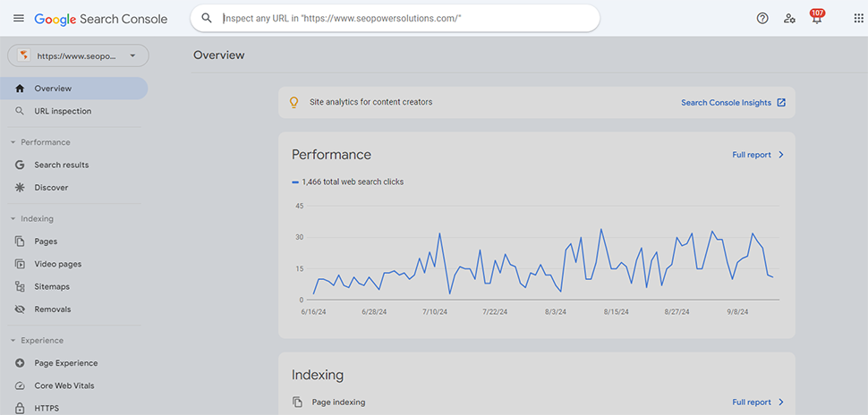This screenshot has width=868, height=415.
Task: Open the hamburger main menu
Action: click(x=19, y=18)
